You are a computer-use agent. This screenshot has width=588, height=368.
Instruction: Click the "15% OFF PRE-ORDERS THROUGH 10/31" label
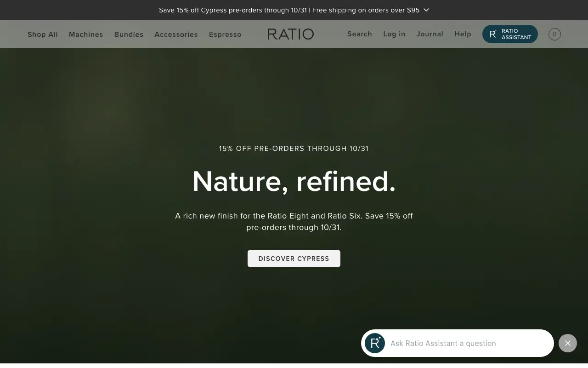[294, 149]
